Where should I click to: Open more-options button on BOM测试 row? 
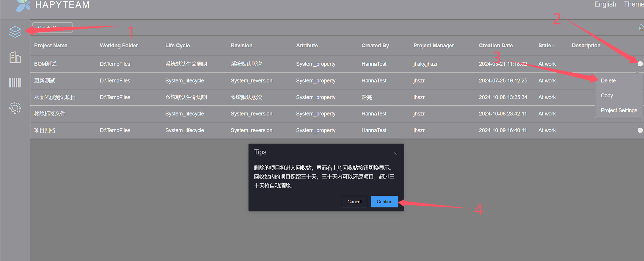[x=640, y=64]
